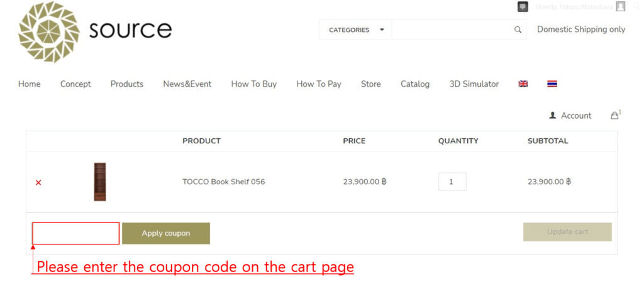This screenshot has width=644, height=284.
Task: Click the quantity field showing 1
Action: tap(452, 182)
